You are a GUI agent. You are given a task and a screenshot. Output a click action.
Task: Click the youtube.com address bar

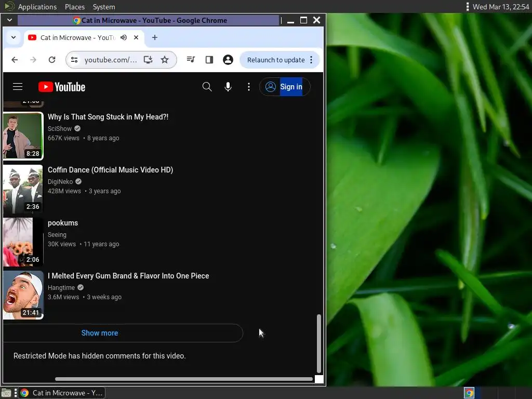(111, 60)
